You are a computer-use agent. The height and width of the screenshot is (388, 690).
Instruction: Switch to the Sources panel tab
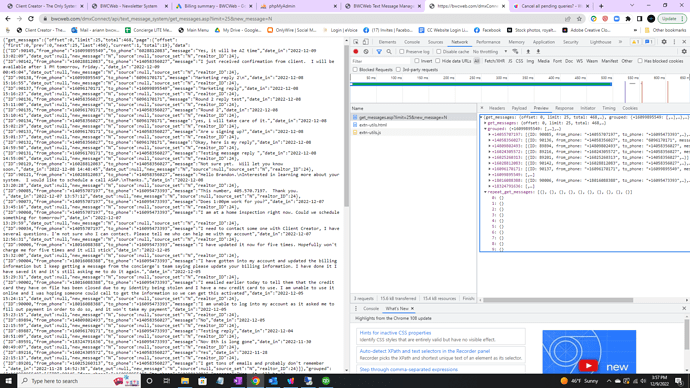[x=435, y=42]
